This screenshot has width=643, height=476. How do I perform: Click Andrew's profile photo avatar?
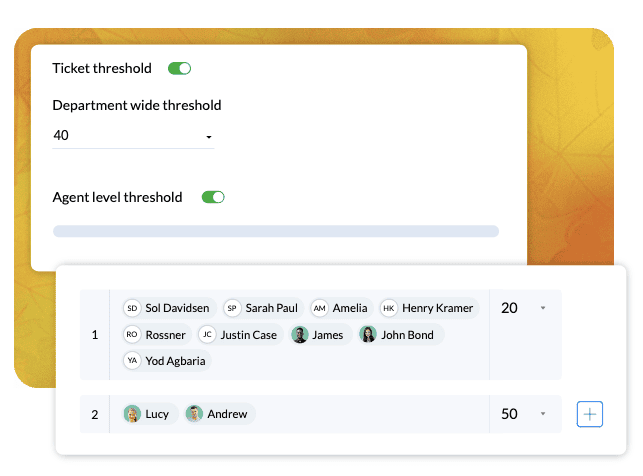[194, 414]
